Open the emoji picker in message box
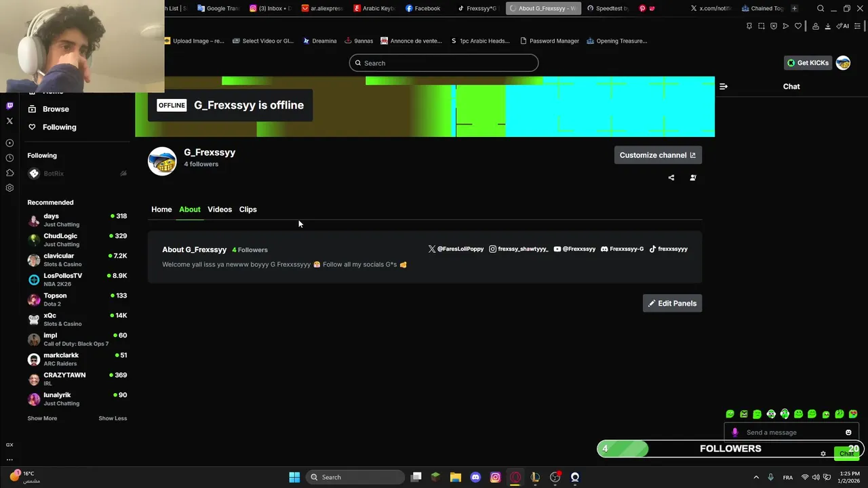Image resolution: width=868 pixels, height=488 pixels. pyautogui.click(x=848, y=432)
